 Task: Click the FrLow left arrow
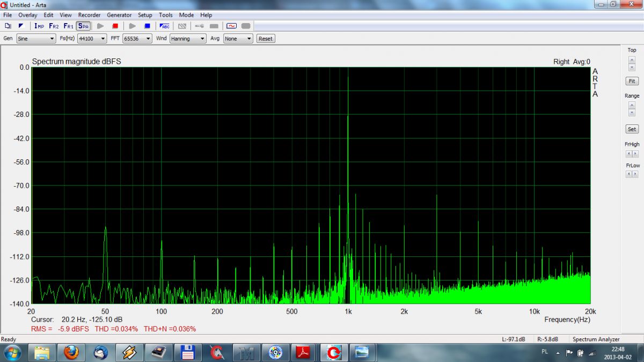point(629,175)
